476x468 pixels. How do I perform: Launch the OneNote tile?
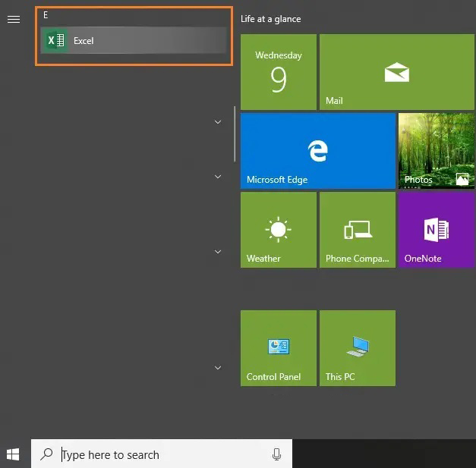tap(437, 230)
